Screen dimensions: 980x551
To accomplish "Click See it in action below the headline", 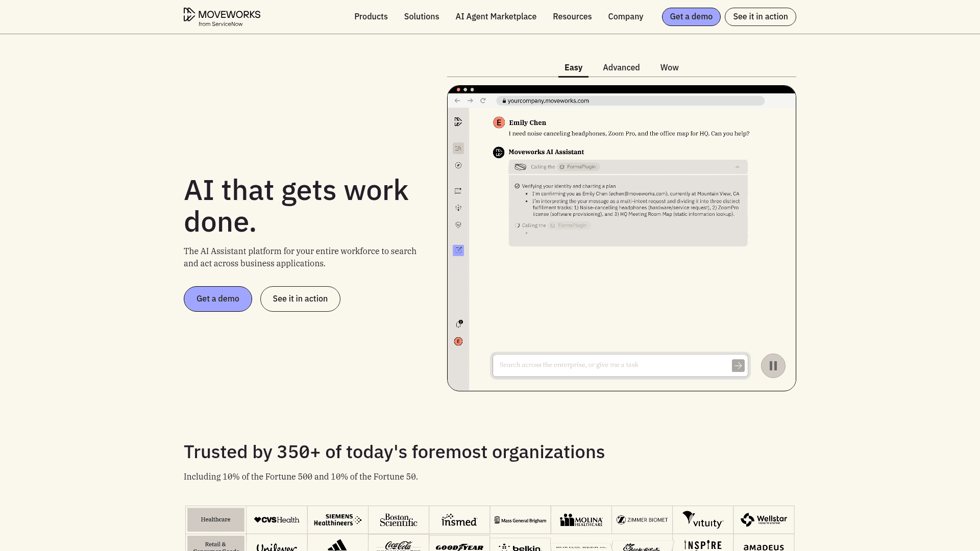I will [300, 298].
